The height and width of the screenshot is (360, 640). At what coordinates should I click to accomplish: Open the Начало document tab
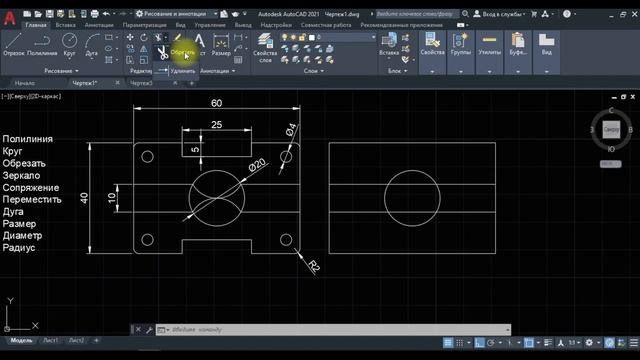(25, 83)
